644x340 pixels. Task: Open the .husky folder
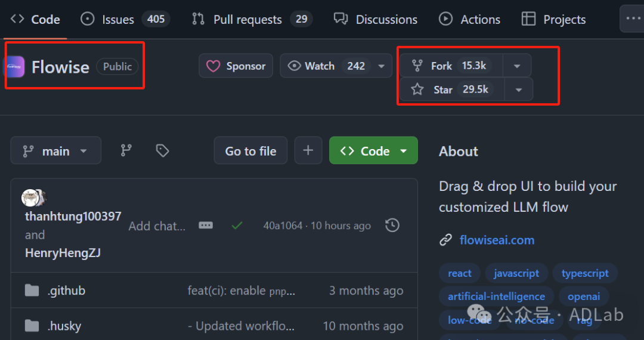coord(64,326)
